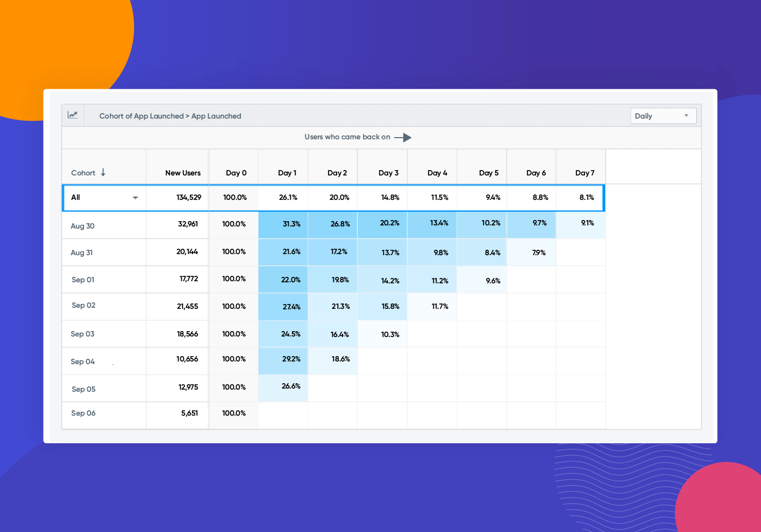The width and height of the screenshot is (761, 532).
Task: Click the 134,529 total new users value
Action: click(189, 197)
